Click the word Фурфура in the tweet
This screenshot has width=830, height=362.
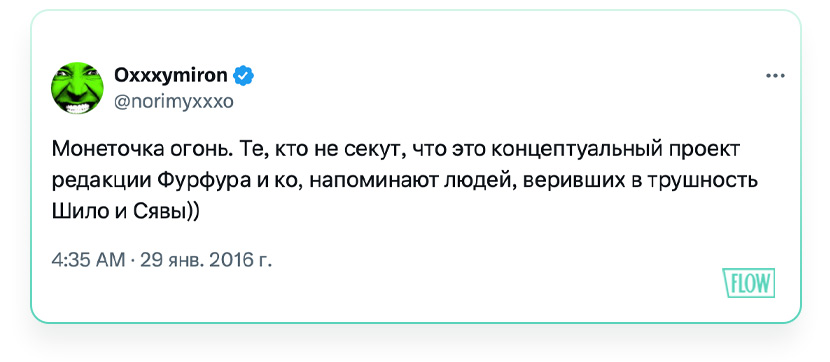(204, 181)
